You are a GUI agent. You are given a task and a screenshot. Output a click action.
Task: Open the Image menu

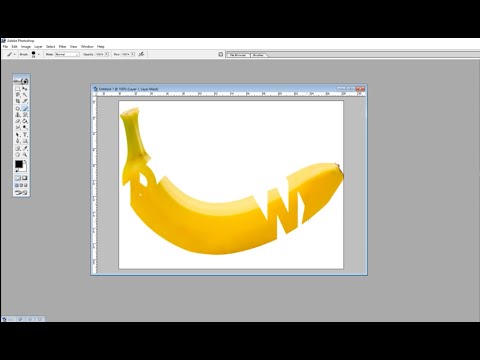point(26,47)
